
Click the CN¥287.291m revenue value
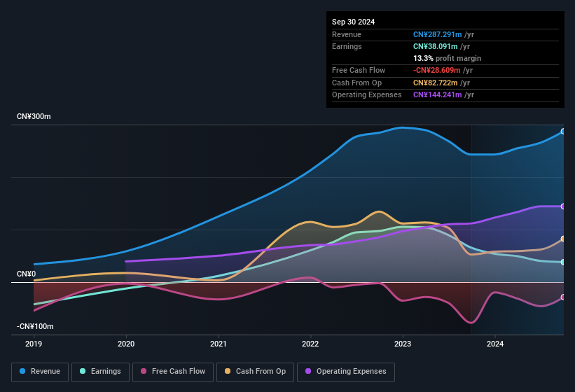point(438,34)
